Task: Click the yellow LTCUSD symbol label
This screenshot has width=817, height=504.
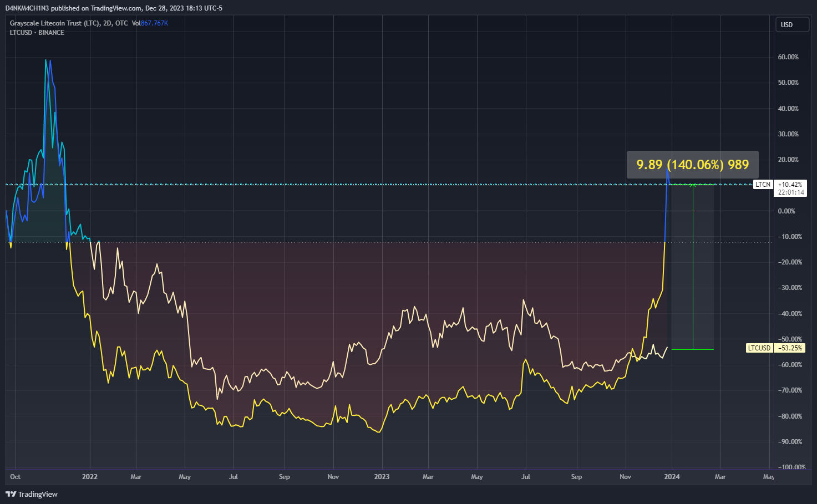Action: pyautogui.click(x=759, y=348)
